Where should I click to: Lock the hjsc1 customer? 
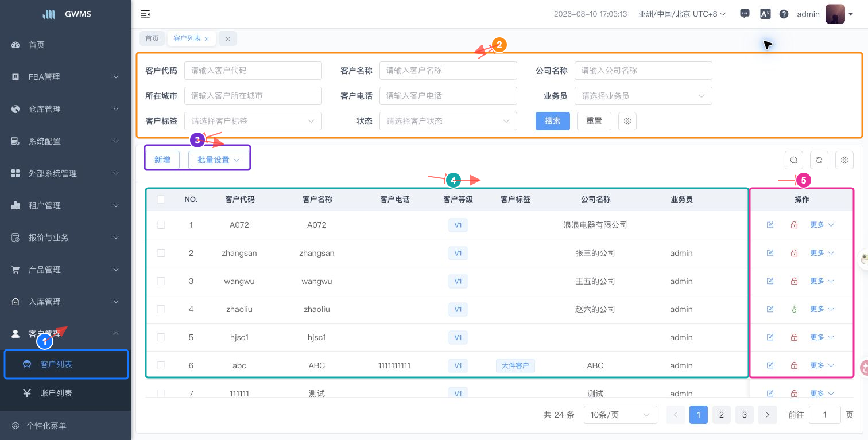794,337
